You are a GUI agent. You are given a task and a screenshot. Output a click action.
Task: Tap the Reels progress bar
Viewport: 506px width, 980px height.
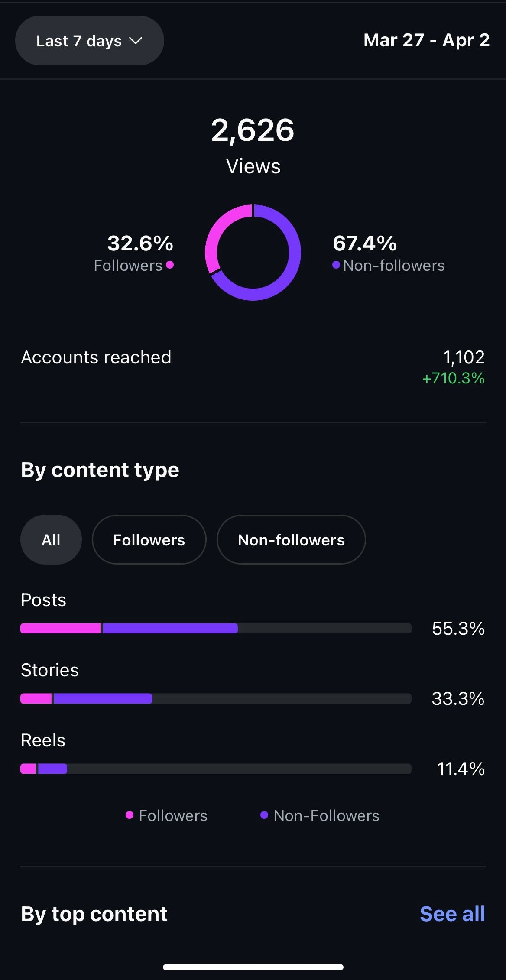pyautogui.click(x=216, y=769)
